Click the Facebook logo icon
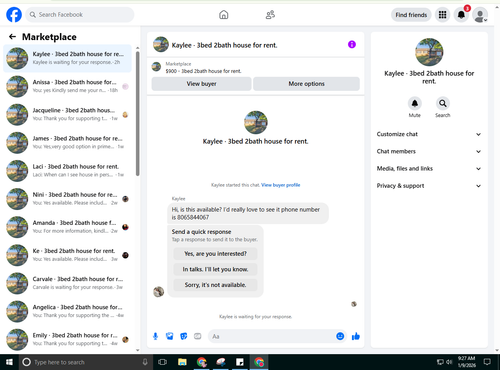 (x=14, y=15)
